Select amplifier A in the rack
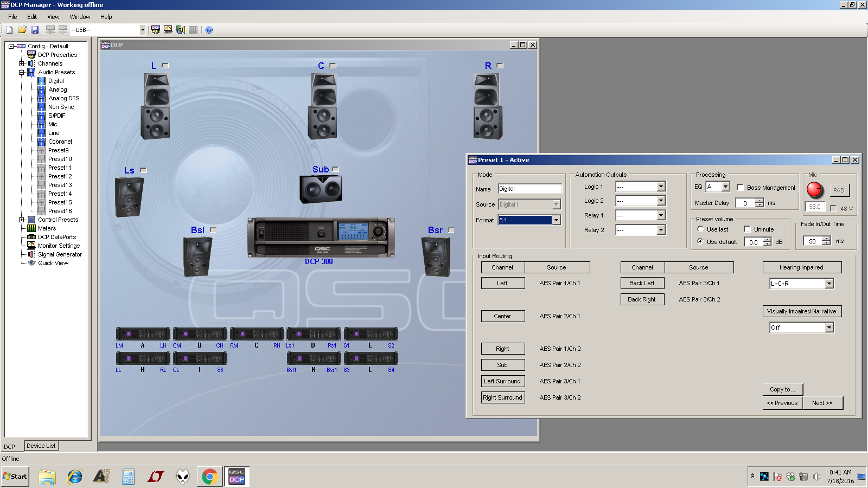Image resolution: width=868 pixels, height=488 pixels. (x=143, y=334)
